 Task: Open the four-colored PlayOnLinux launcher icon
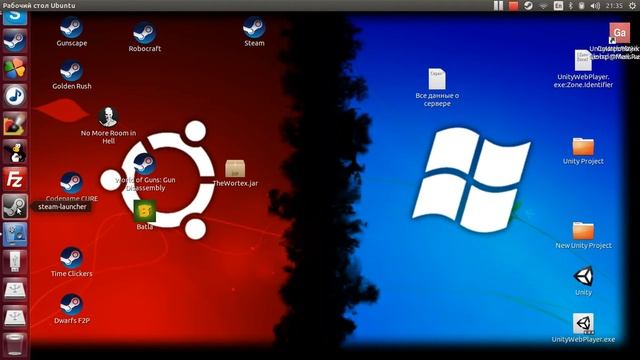pyautogui.click(x=15, y=68)
